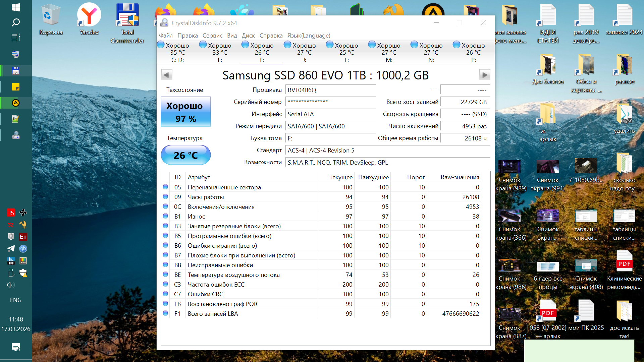Click the status dot for attribute 05

(165, 187)
